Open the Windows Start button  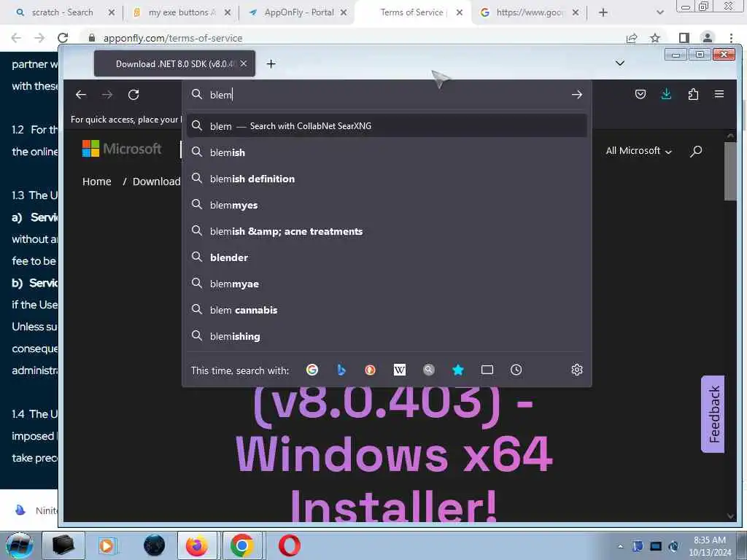[x=19, y=545]
